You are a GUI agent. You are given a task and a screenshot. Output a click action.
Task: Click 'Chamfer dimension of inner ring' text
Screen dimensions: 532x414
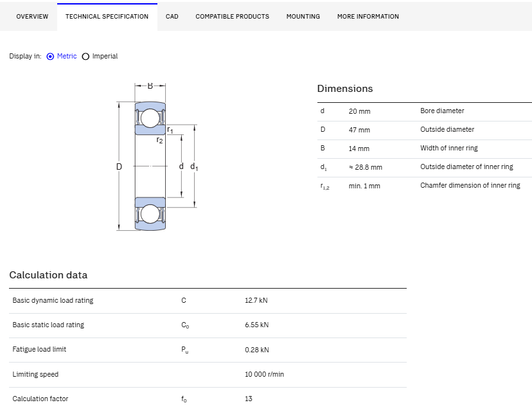[x=470, y=186]
